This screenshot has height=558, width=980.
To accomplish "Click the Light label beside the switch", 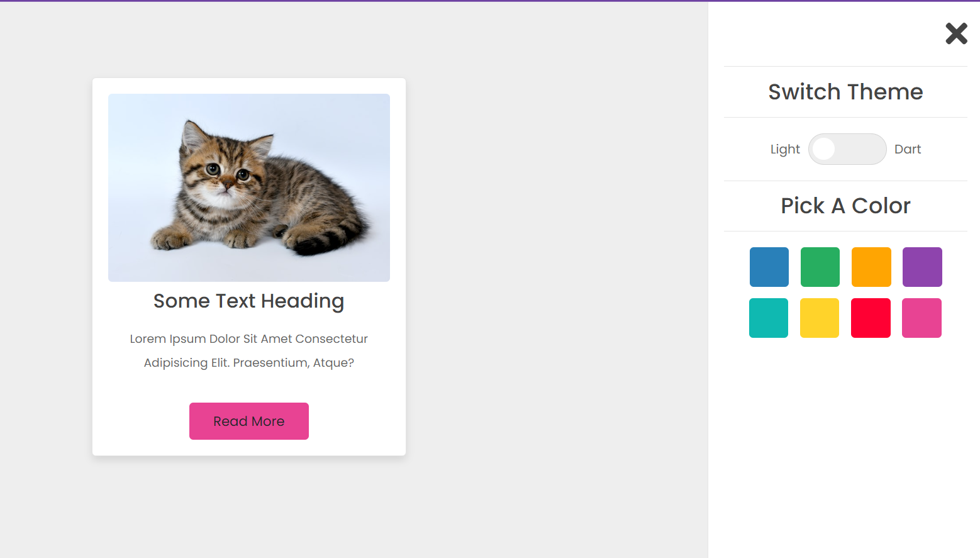I will [x=784, y=149].
